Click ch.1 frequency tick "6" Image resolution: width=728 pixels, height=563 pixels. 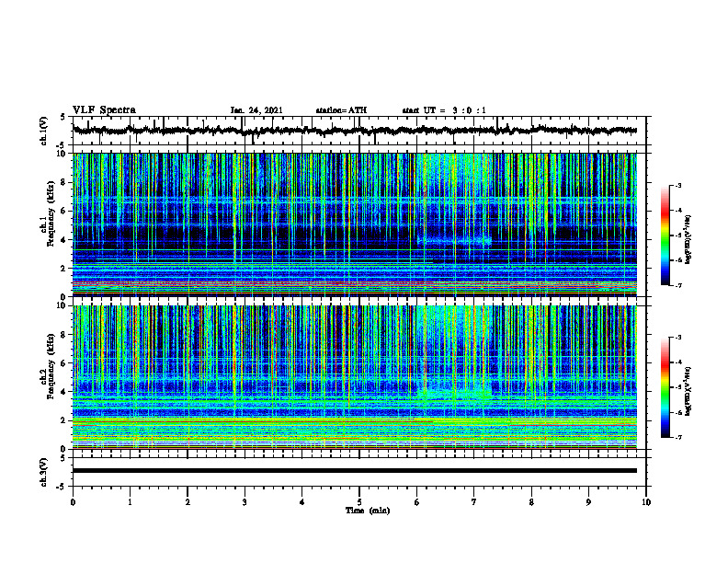click(64, 211)
